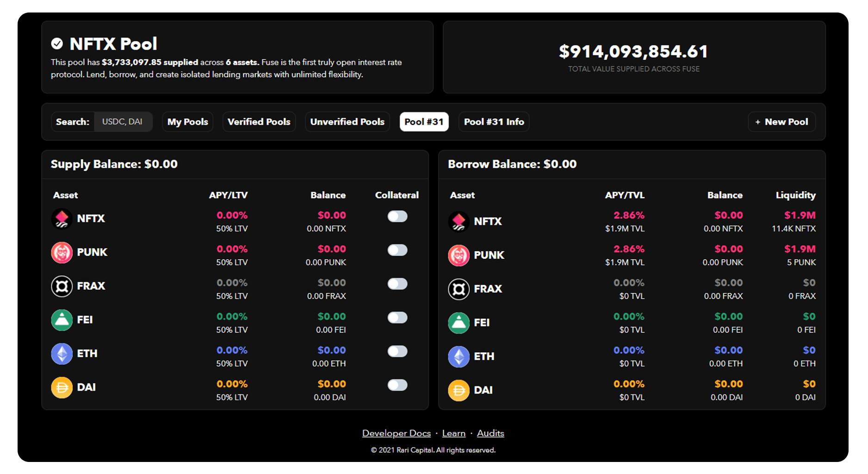Open the Audits footer link

click(490, 433)
